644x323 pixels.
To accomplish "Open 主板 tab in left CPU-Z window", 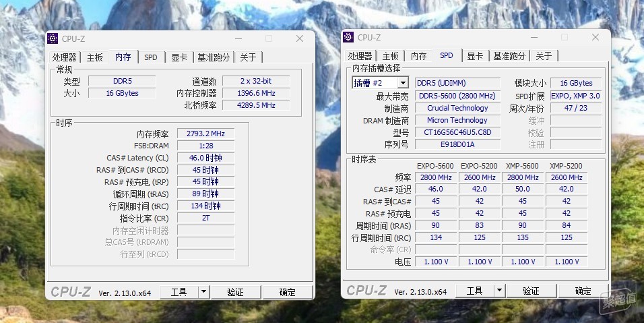I will point(94,57).
